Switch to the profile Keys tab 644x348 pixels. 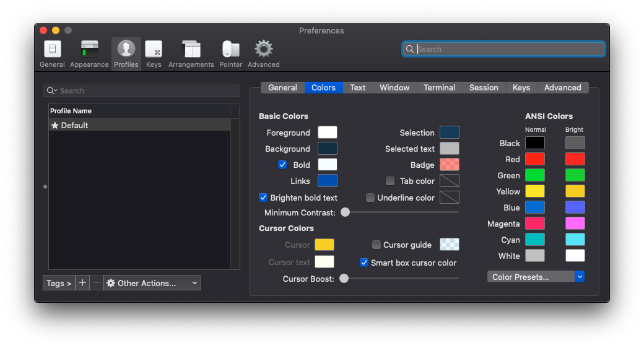coord(521,87)
